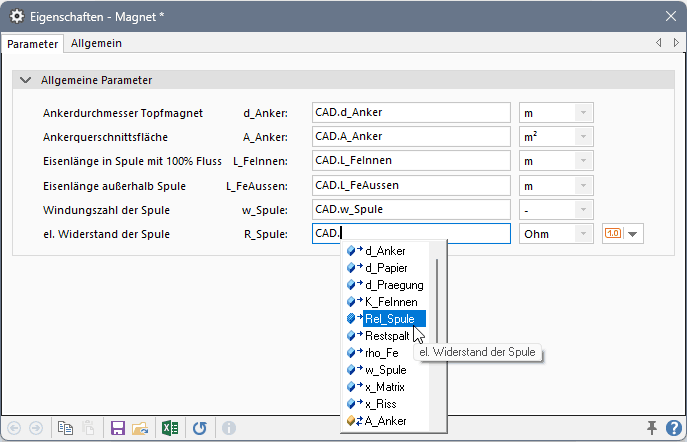Pin the dialog with the pushpin icon
Viewport: 687px width, 442px height.
pyautogui.click(x=652, y=428)
